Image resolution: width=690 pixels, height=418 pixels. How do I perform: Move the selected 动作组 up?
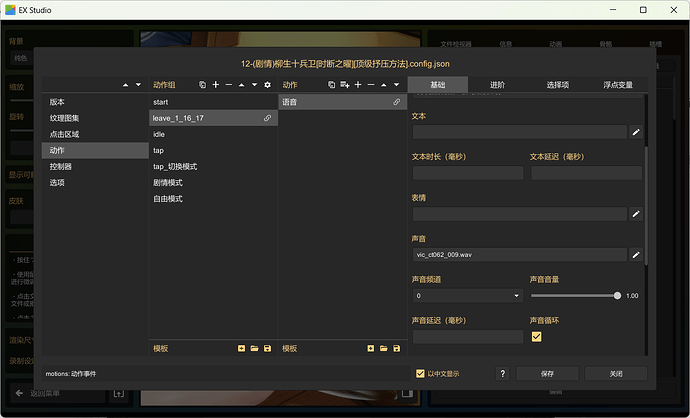point(242,84)
